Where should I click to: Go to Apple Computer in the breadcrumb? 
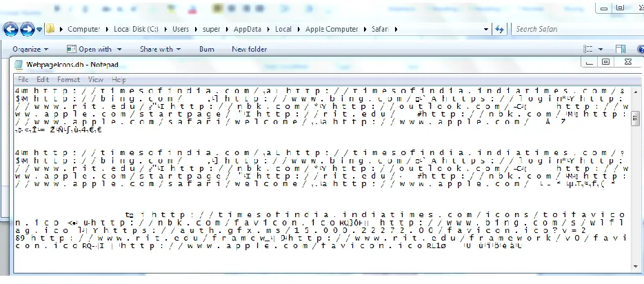click(332, 29)
